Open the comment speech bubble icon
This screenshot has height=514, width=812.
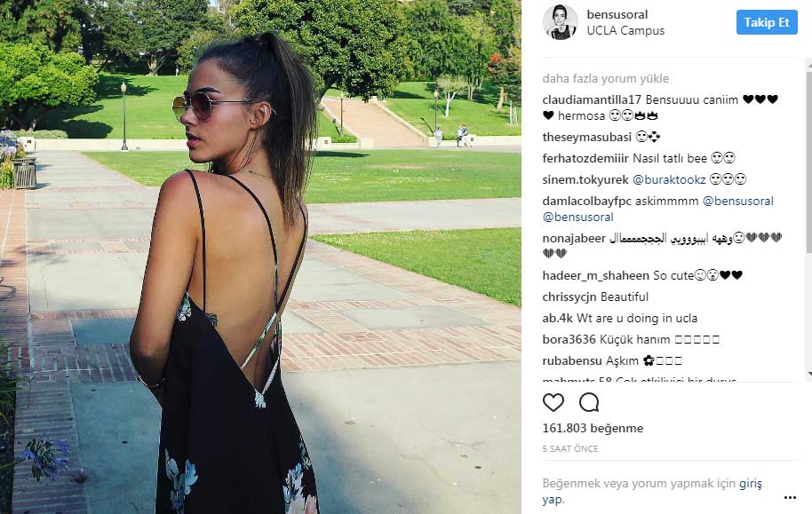(x=589, y=402)
